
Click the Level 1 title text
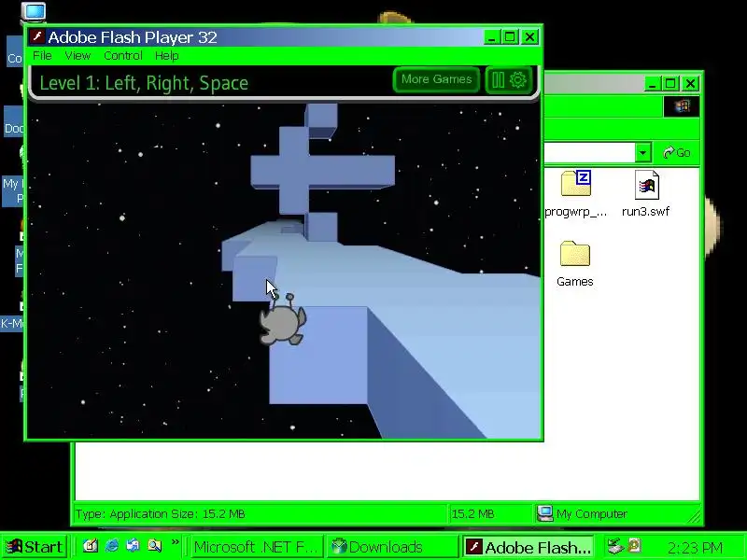pyautogui.click(x=144, y=83)
